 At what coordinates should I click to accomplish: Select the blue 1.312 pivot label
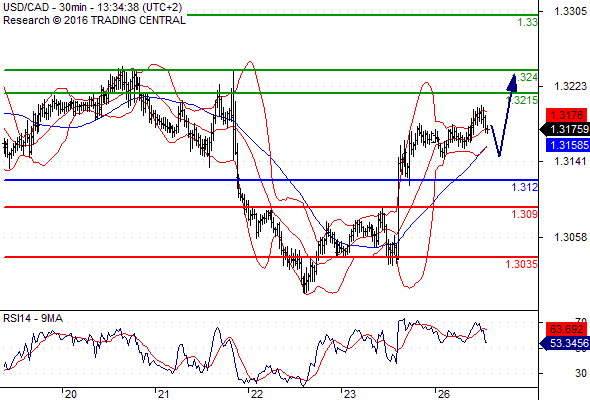coord(525,187)
